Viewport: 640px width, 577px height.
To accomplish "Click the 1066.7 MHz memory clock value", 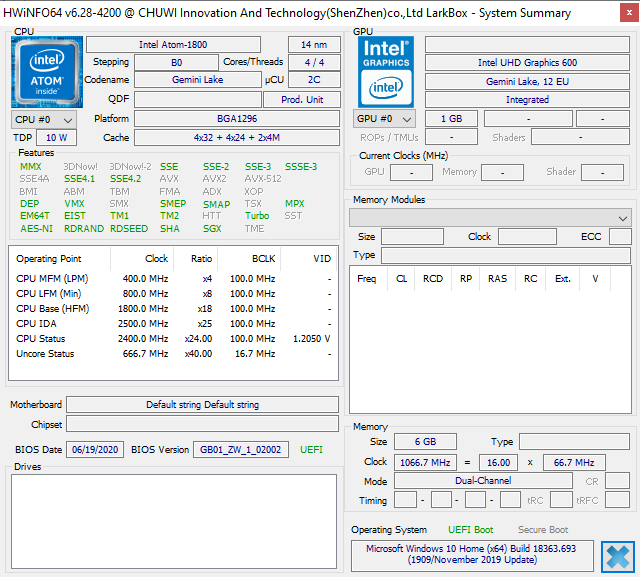I will coord(425,463).
